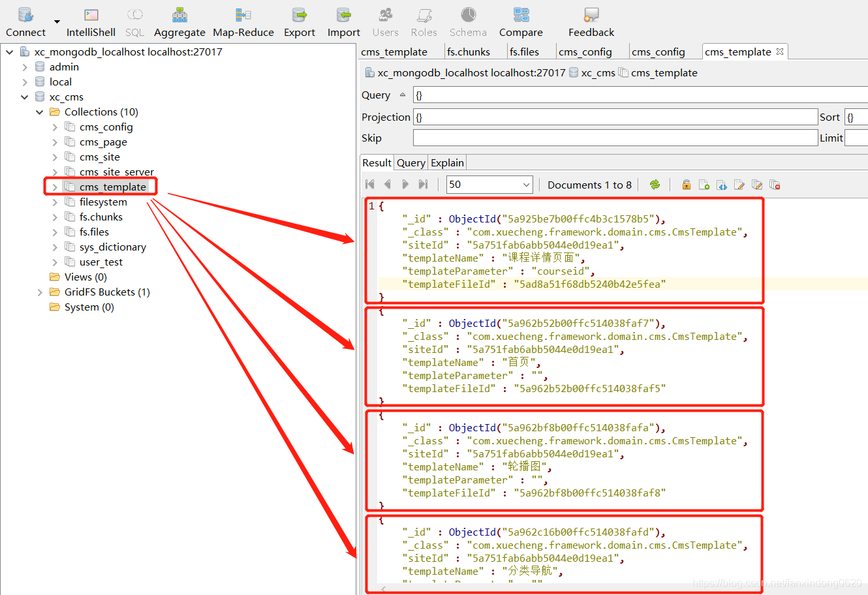
Task: Click the Projection input field
Action: click(615, 117)
